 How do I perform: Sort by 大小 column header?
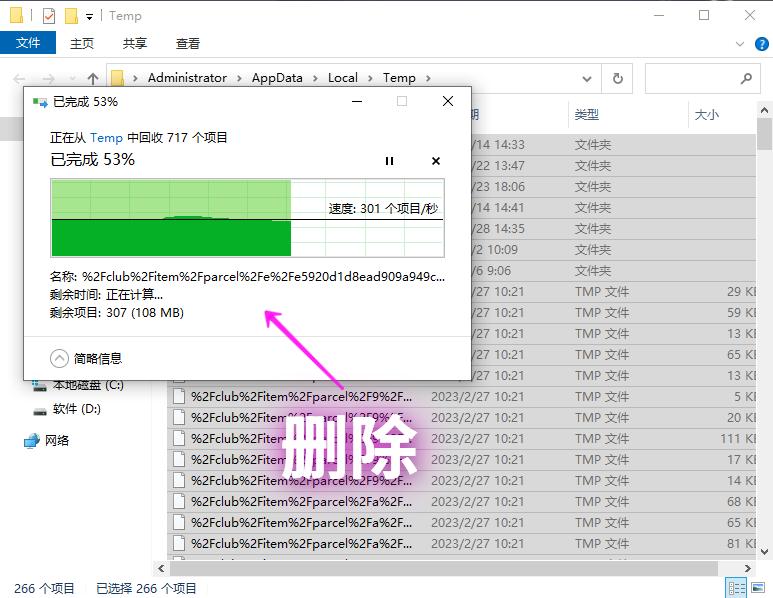[706, 115]
